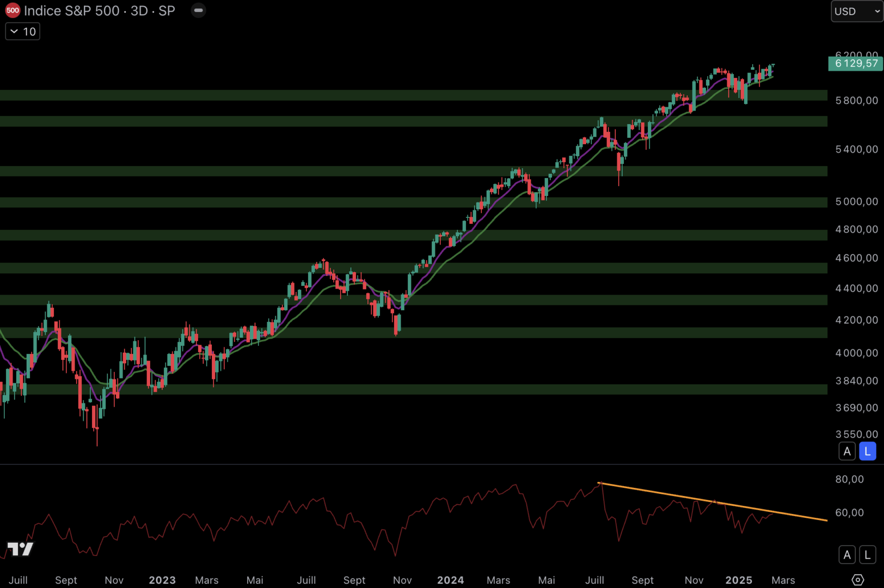The height and width of the screenshot is (588, 884).
Task: Click the 2024 label on time axis
Action: coord(451,580)
